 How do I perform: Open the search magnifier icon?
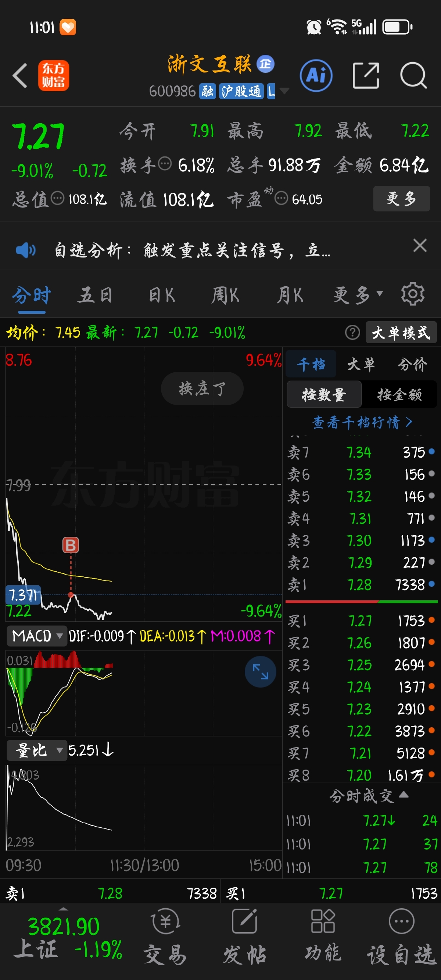pyautogui.click(x=414, y=75)
